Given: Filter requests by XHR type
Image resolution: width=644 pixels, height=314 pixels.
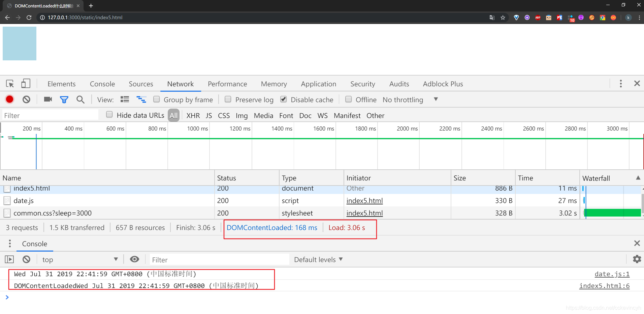Looking at the screenshot, I should tap(193, 115).
